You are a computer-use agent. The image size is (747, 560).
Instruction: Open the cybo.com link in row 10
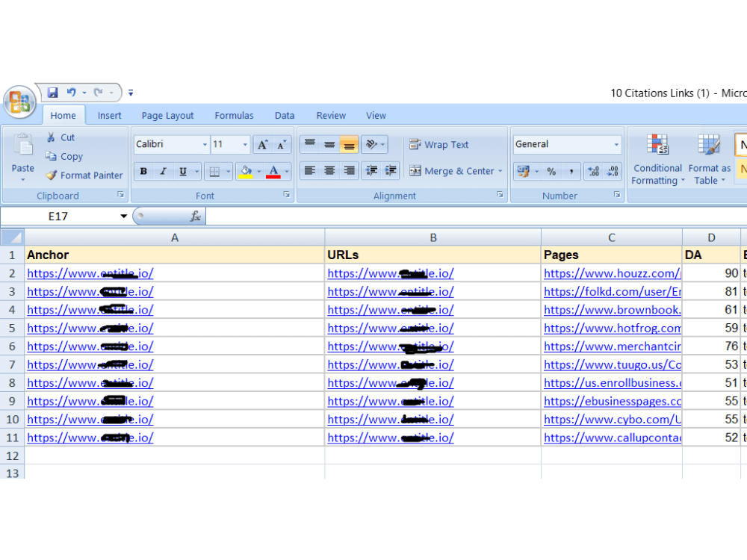pos(613,420)
